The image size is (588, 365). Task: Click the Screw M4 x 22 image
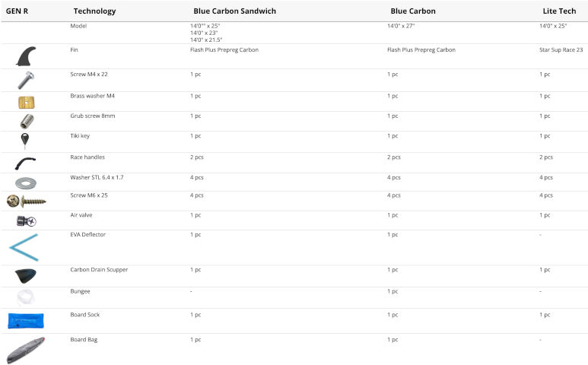click(x=26, y=80)
